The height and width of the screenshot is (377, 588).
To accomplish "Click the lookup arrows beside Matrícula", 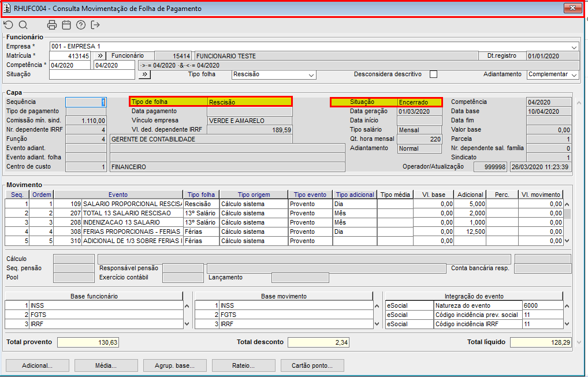I will coord(99,56).
